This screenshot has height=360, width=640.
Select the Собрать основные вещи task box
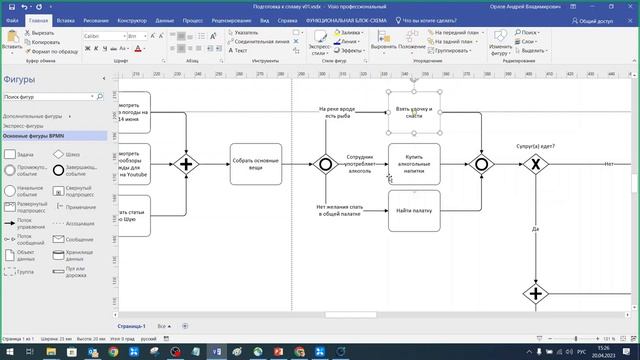(x=256, y=164)
